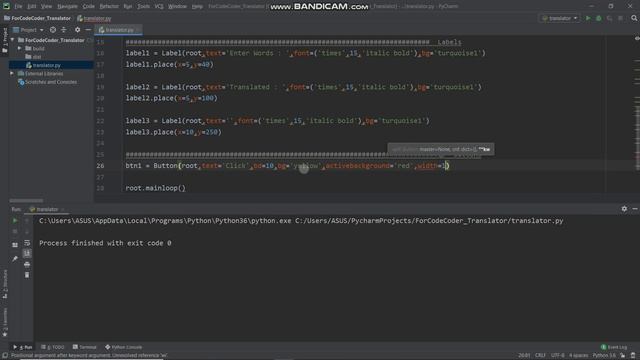Toggle the Favorites side tool window
This screenshot has height=360, width=640.
pyautogui.click(x=4, y=322)
